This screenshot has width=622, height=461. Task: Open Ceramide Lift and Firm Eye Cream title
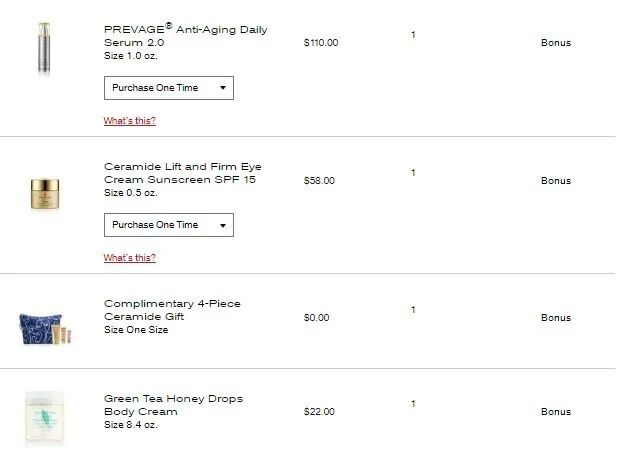coord(183,172)
